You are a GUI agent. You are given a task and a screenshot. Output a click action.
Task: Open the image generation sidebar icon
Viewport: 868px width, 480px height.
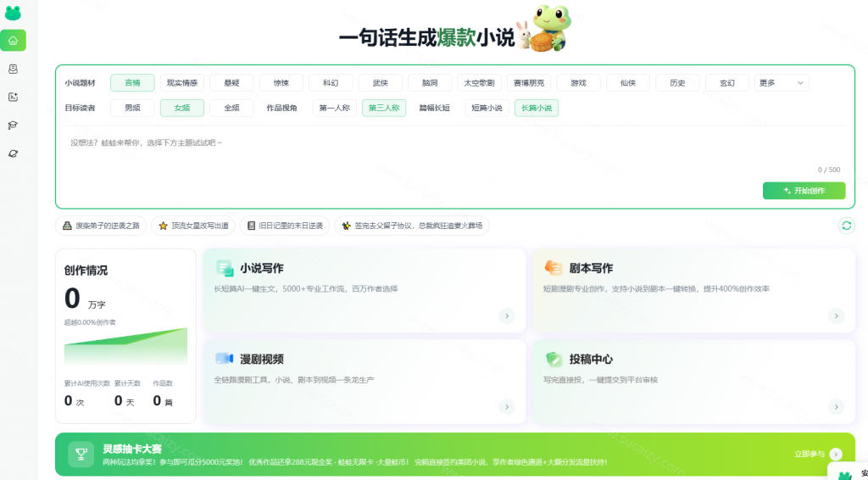point(13,97)
